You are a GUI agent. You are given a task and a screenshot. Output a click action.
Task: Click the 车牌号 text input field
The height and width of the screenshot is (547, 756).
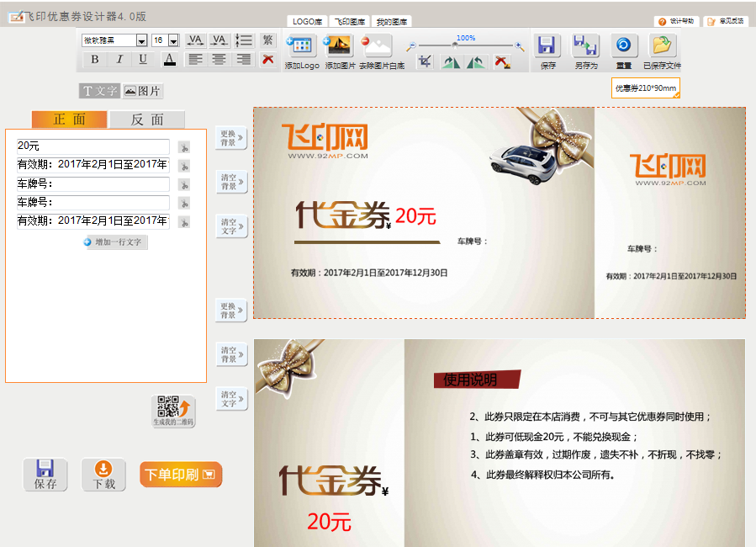pyautogui.click(x=93, y=184)
